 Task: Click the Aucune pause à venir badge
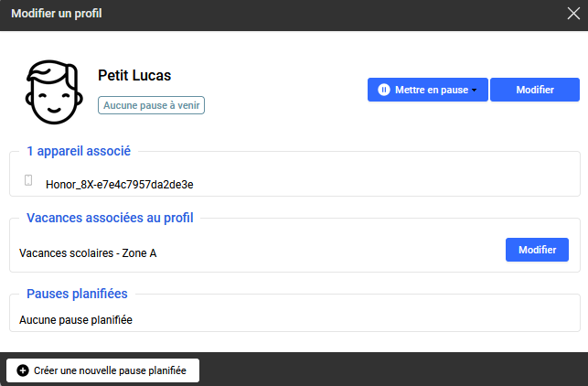tap(151, 106)
